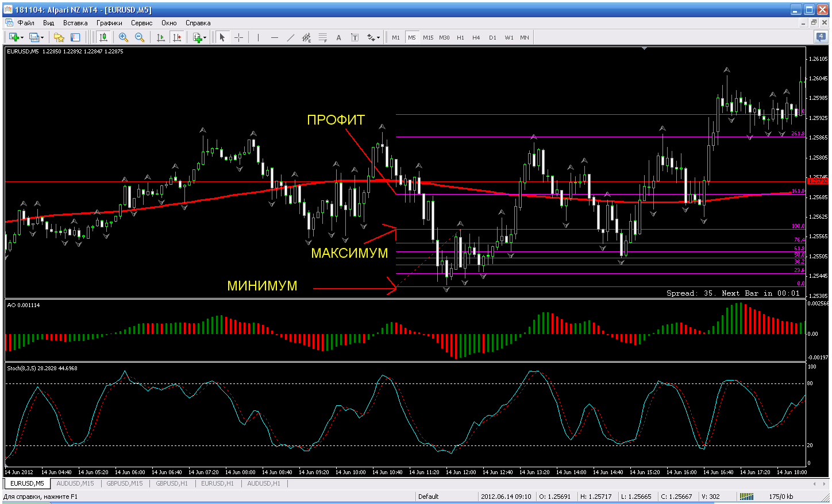Click the MetaTrader title bar app icon
832x504 pixels.
[8, 9]
